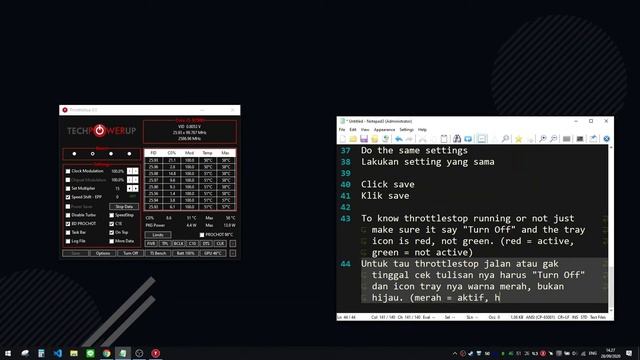Enable Log File checkbox
This screenshot has height=360, width=640.
point(68,241)
